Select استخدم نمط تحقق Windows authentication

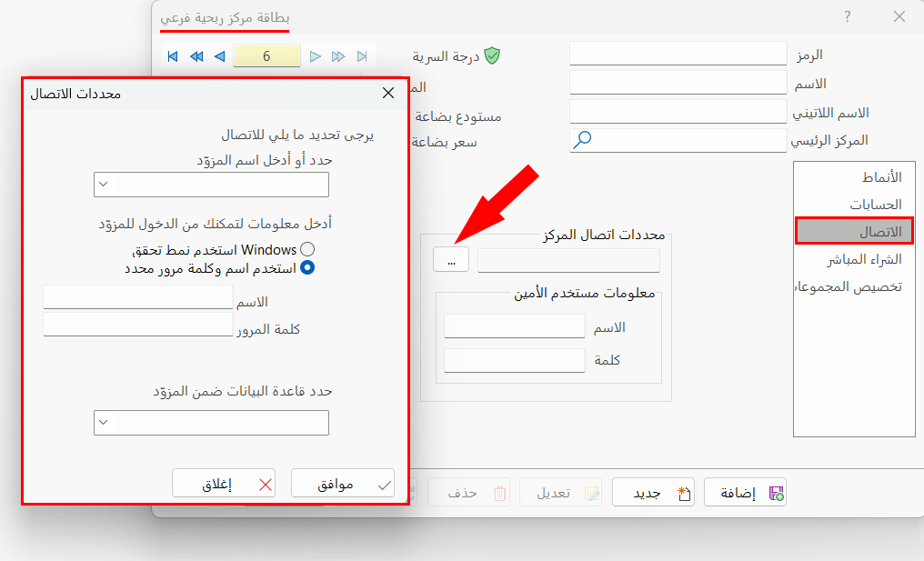(306, 248)
